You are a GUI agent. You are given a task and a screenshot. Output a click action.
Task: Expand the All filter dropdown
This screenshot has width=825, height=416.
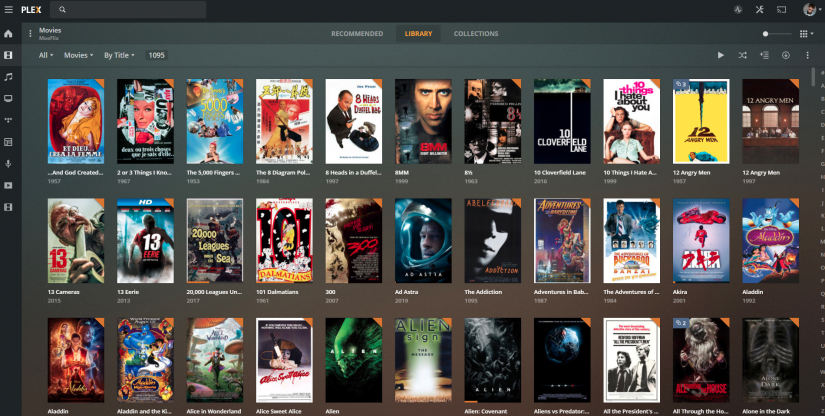[x=46, y=55]
